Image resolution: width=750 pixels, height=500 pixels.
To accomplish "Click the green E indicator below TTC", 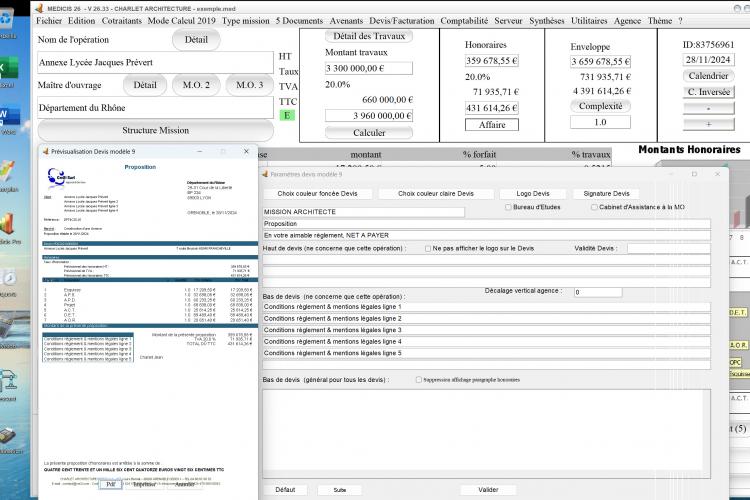I will tap(287, 115).
